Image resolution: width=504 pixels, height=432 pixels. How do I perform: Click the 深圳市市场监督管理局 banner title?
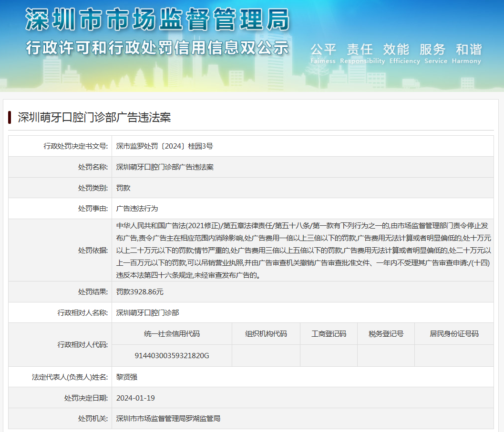[x=157, y=20]
